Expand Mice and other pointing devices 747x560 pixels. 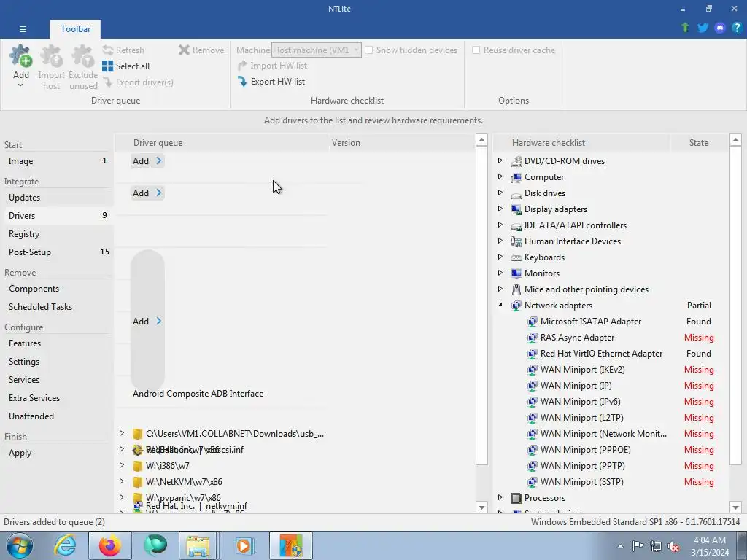[x=500, y=289]
